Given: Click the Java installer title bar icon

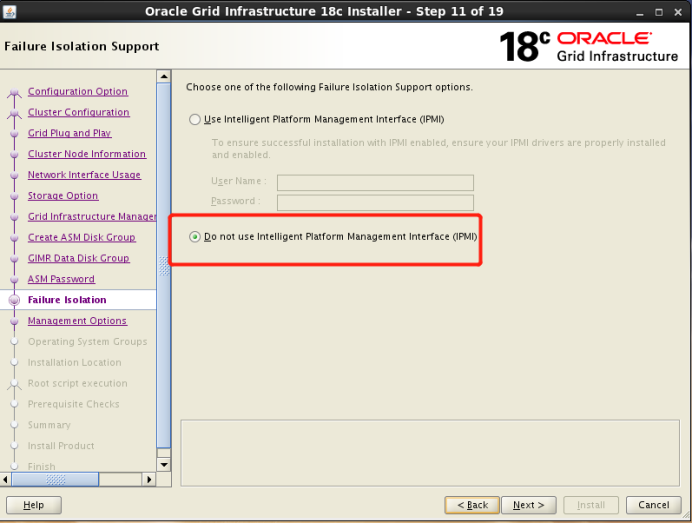Looking at the screenshot, I should pos(9,11).
